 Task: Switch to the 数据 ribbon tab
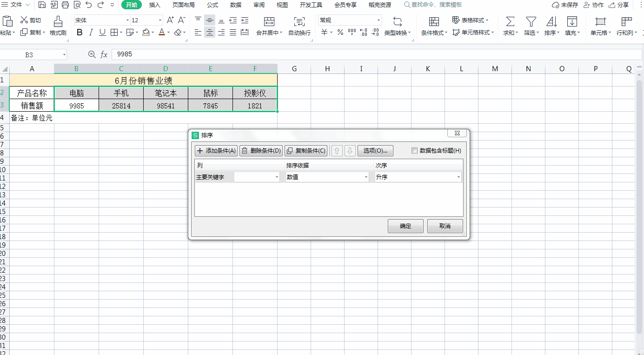pos(236,5)
